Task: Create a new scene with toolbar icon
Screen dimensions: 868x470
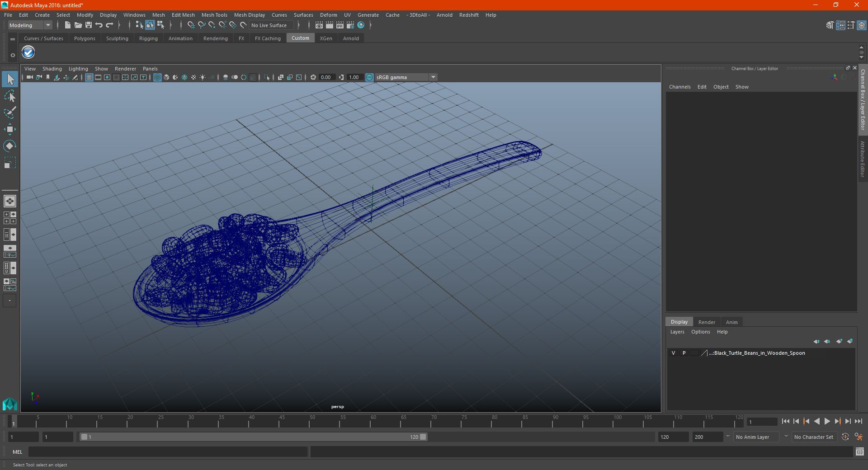Action: pos(68,25)
